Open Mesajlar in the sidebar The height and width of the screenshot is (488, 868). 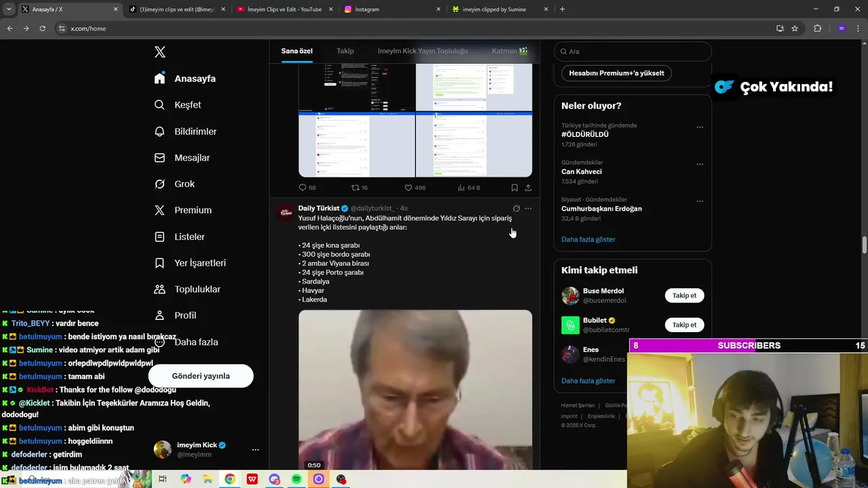click(x=182, y=158)
